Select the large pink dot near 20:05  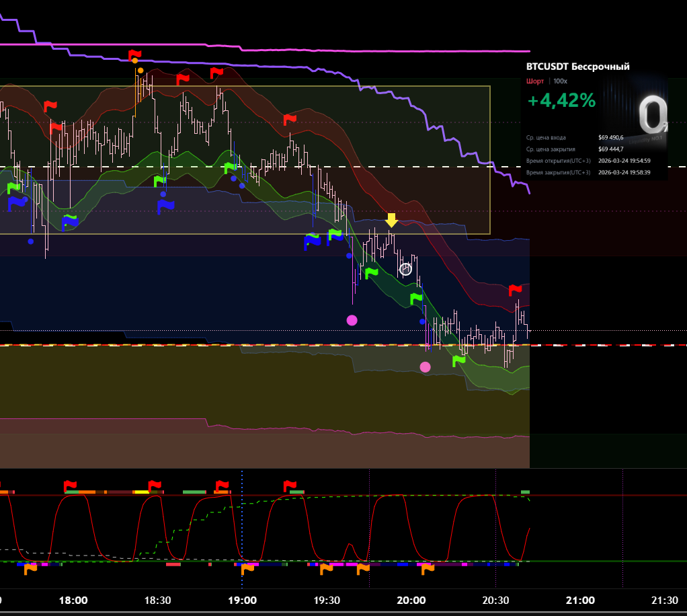tap(425, 367)
